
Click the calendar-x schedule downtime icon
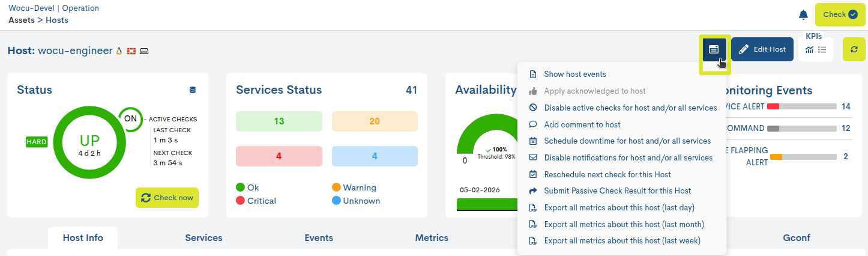pos(532,141)
